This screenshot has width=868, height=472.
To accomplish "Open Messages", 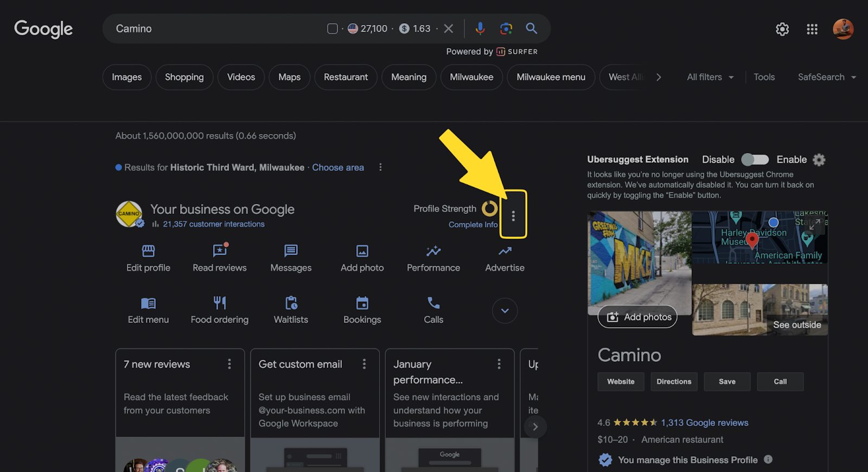I will [x=291, y=258].
